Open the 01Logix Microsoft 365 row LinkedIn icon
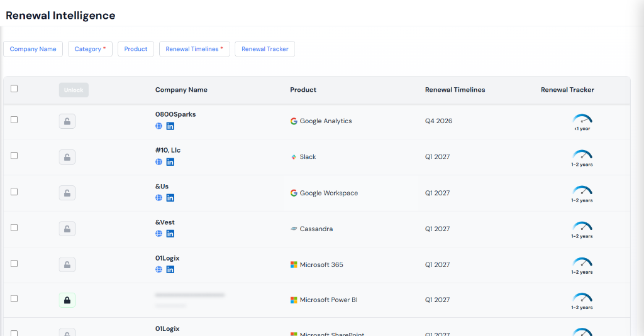The width and height of the screenshot is (644, 336). tap(170, 269)
